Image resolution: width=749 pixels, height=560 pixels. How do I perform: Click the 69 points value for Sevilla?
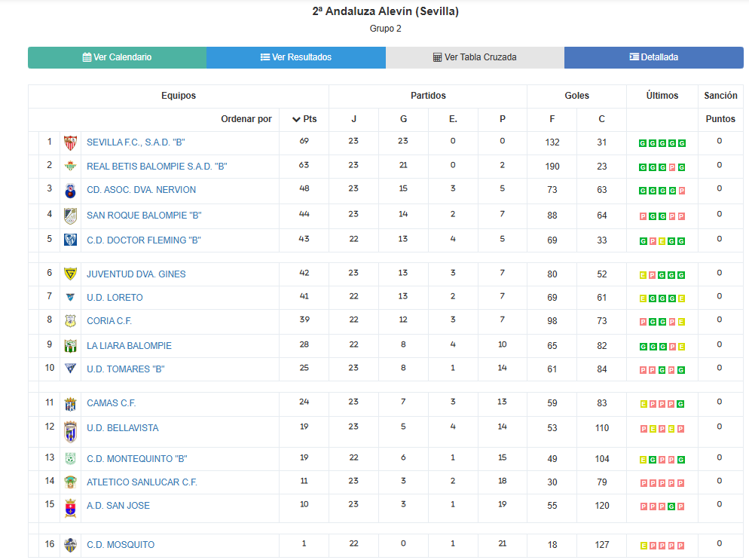pos(304,141)
